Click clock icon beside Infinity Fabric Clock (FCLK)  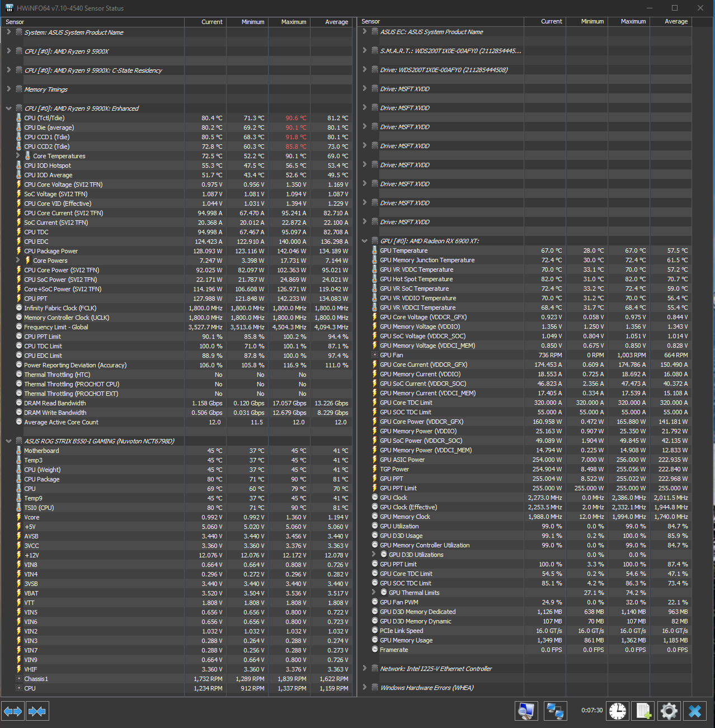[19, 308]
